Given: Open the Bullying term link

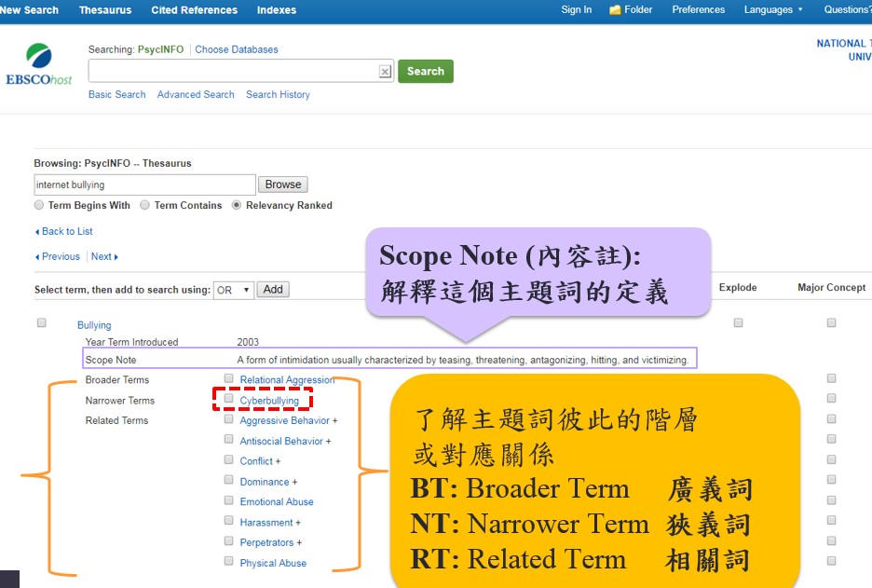Looking at the screenshot, I should coord(94,325).
